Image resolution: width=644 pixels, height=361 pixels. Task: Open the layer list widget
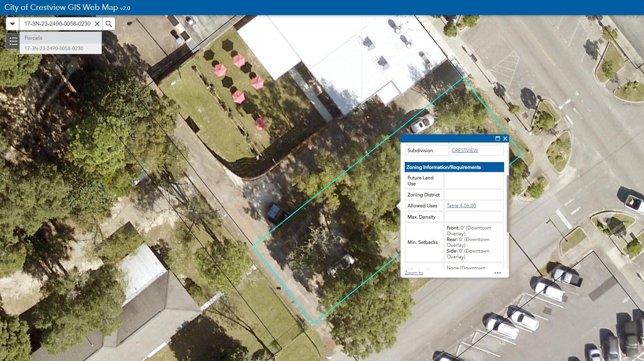(13, 41)
